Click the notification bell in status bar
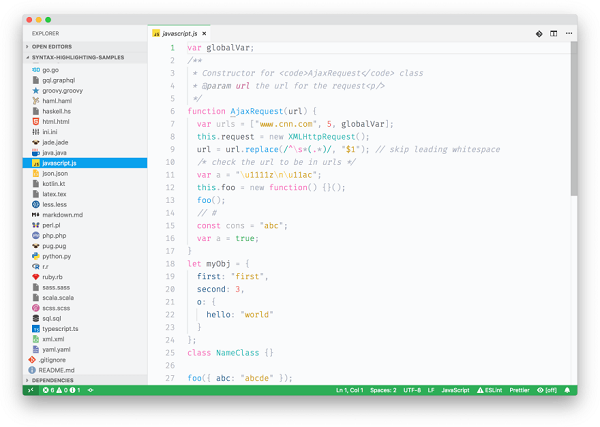The width and height of the screenshot is (600, 427). (x=567, y=390)
